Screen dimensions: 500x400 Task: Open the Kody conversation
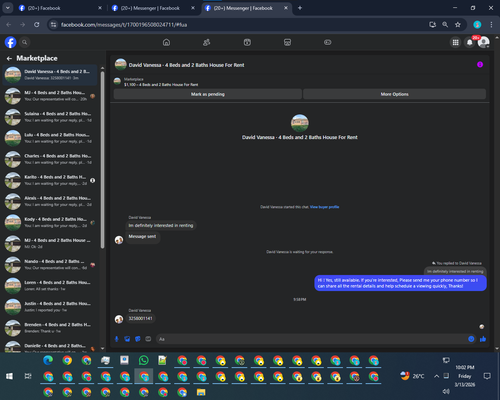(x=50, y=222)
